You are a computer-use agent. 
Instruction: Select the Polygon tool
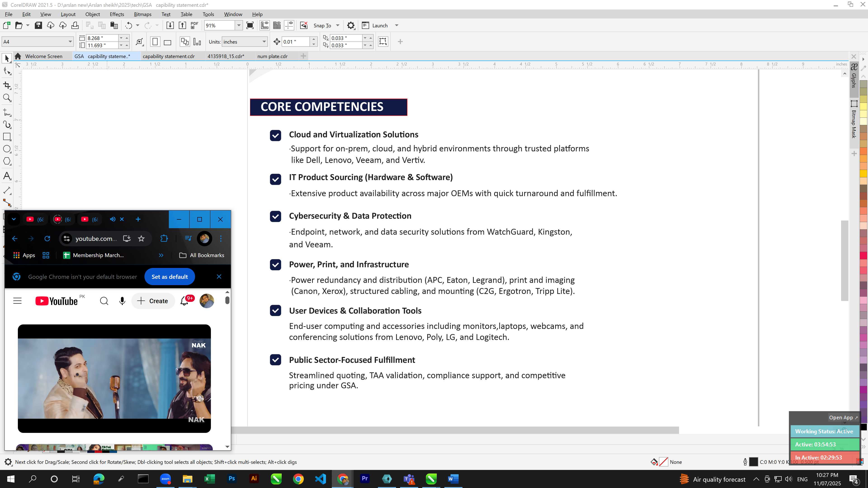7,161
